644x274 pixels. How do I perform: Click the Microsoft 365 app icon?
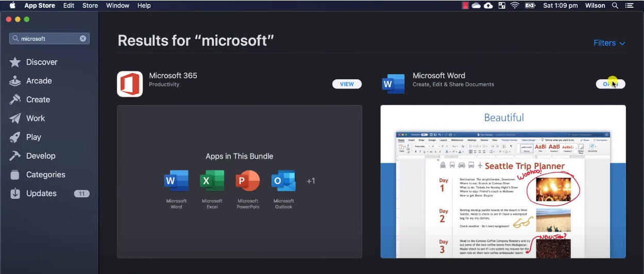[130, 84]
